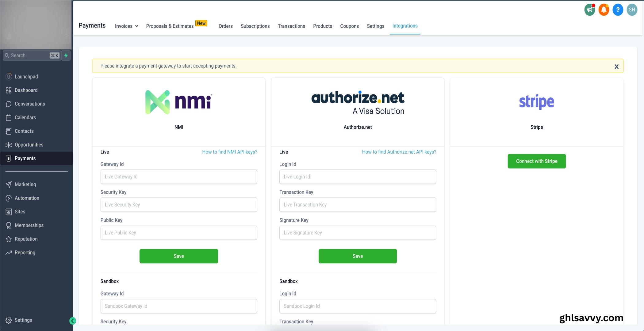Image resolution: width=644 pixels, height=331 pixels.
Task: Open How to find NMI API keys link
Action: 230,152
